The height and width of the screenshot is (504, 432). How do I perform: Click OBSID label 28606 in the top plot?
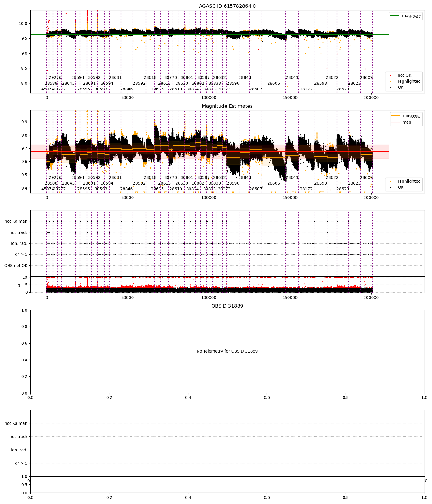[x=274, y=83]
